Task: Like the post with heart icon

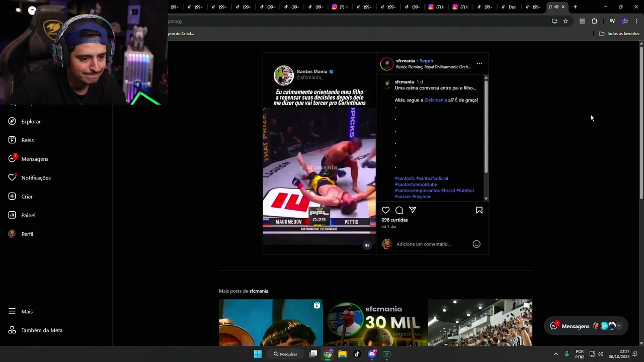Action: [385, 210]
